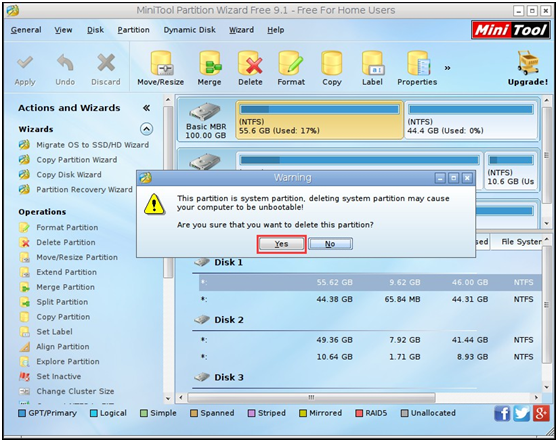Select the 44.4 GB NTFS partition block
Screen dimensions: 558x442
pyautogui.click(x=471, y=120)
